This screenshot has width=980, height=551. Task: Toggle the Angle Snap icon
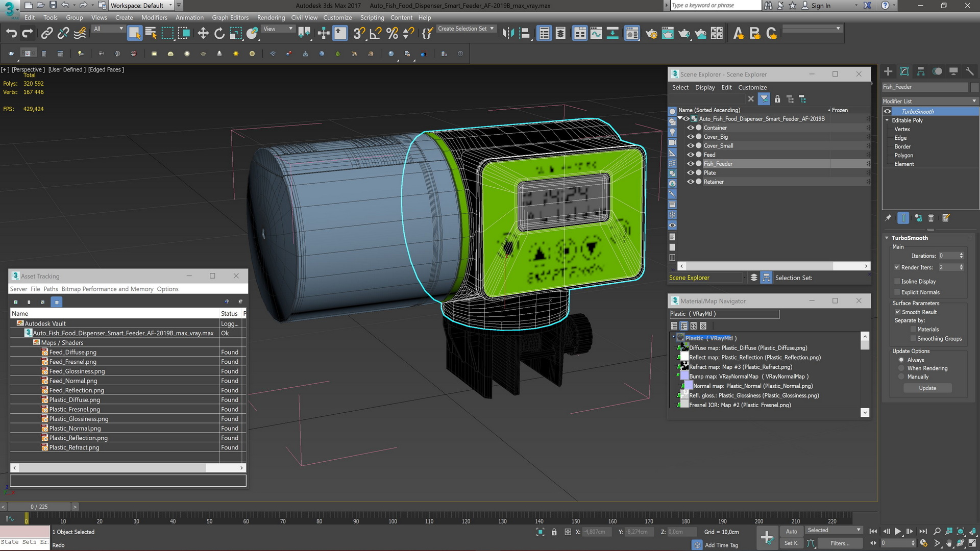(x=375, y=34)
